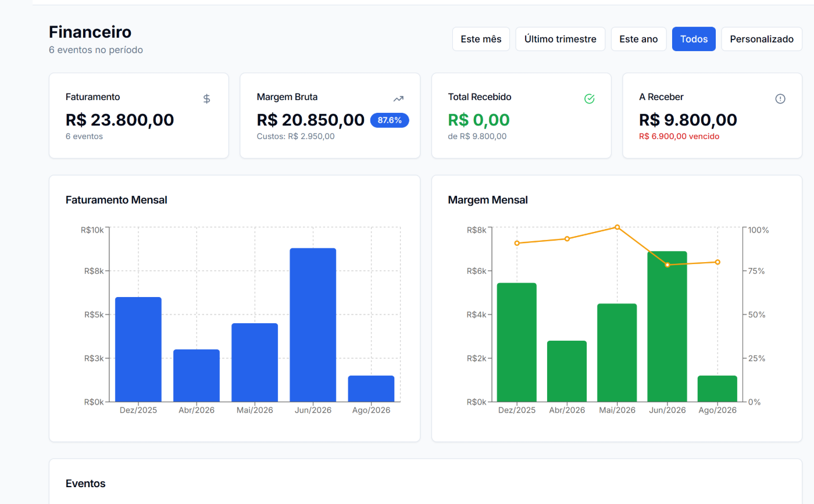
Task: Click the 87.6% margin badge
Action: tap(390, 120)
